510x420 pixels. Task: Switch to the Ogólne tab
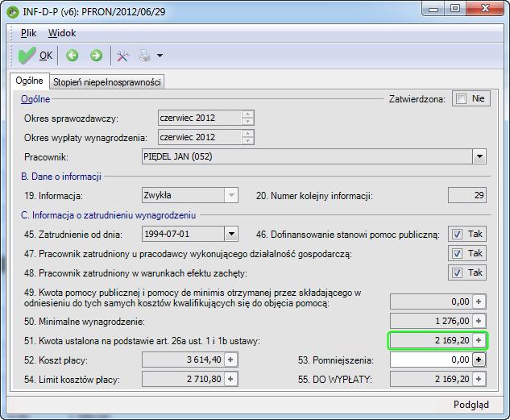29,81
